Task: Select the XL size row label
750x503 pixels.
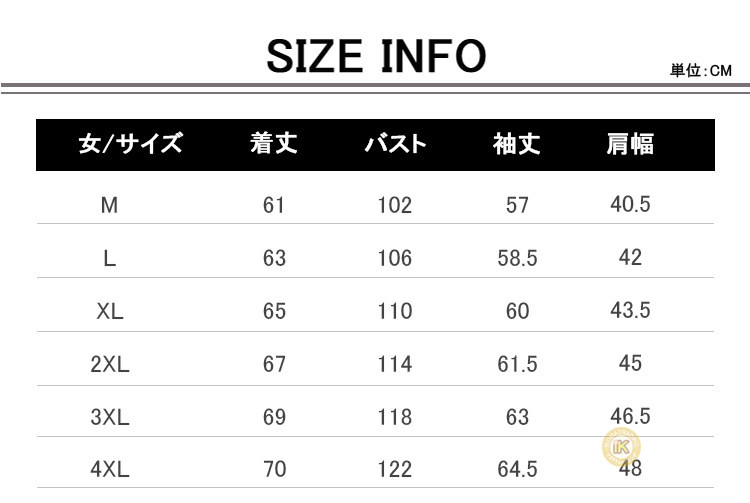Action: 110,311
